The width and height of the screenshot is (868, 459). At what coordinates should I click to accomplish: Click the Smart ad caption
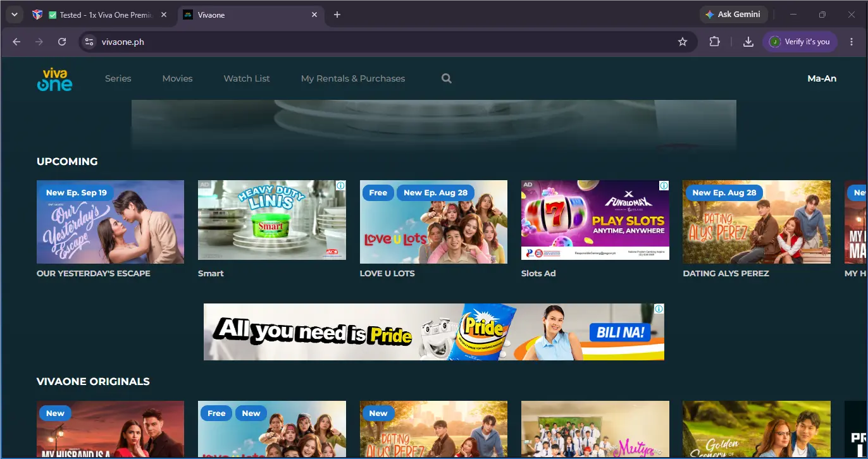[211, 274]
